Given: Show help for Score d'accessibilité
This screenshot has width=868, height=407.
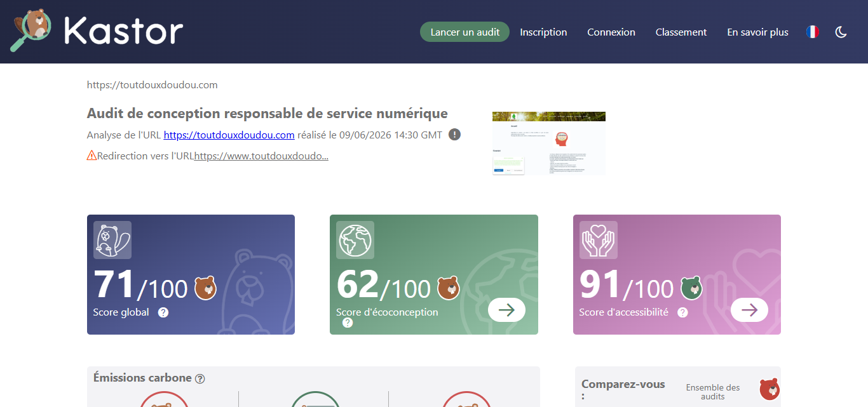Looking at the screenshot, I should (682, 312).
